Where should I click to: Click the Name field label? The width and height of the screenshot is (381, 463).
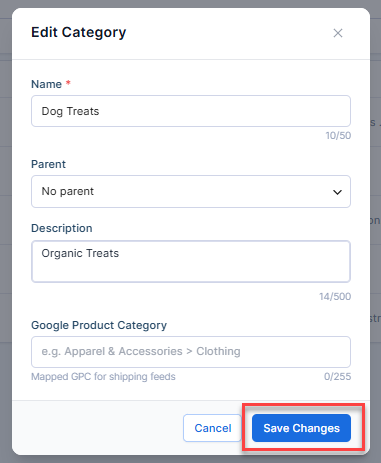46,84
